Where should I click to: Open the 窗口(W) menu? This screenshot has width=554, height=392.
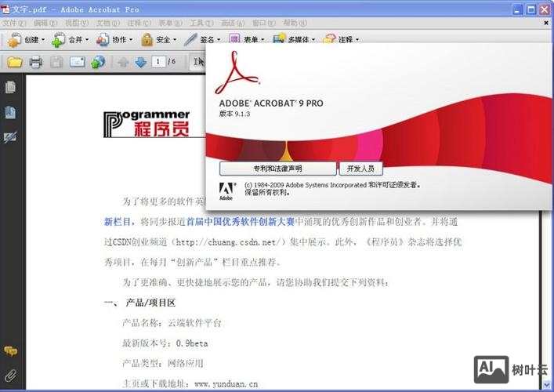pos(263,23)
